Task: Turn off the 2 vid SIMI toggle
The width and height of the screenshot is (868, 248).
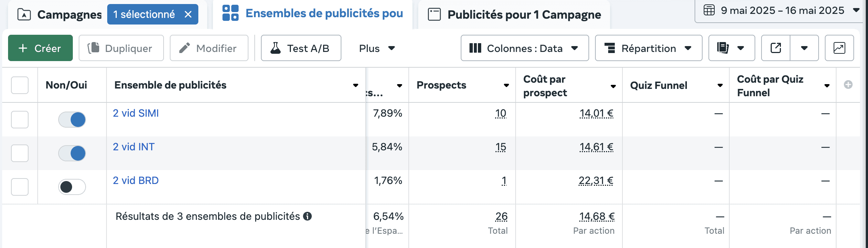Action: pyautogui.click(x=72, y=120)
